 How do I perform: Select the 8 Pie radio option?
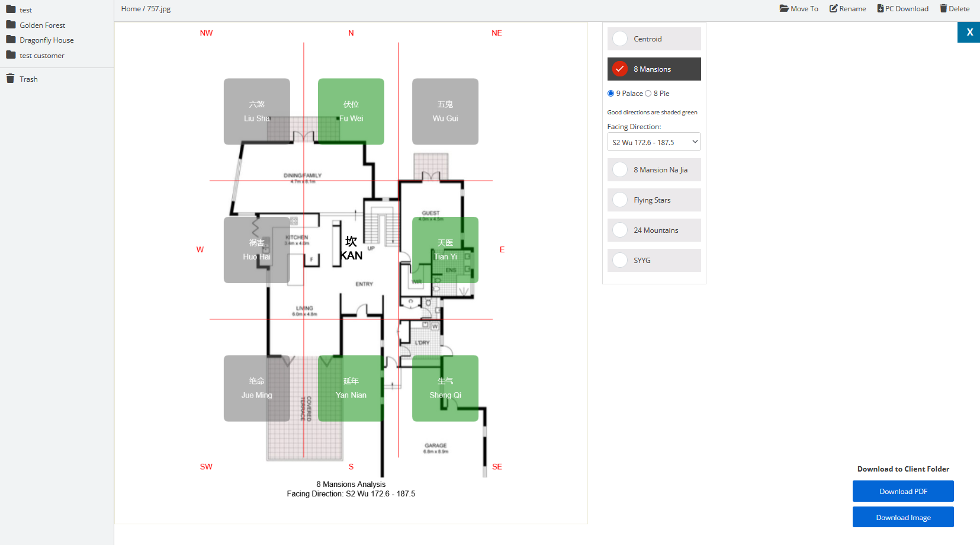click(648, 94)
